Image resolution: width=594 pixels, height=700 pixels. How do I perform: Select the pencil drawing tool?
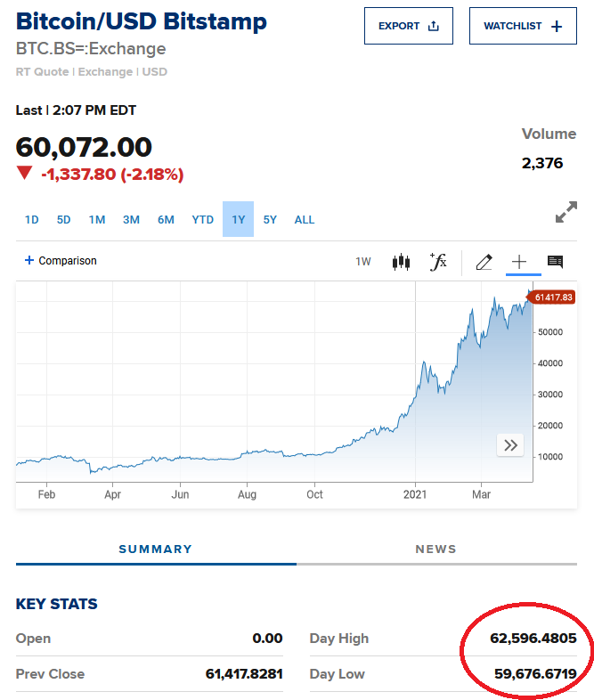tap(484, 262)
